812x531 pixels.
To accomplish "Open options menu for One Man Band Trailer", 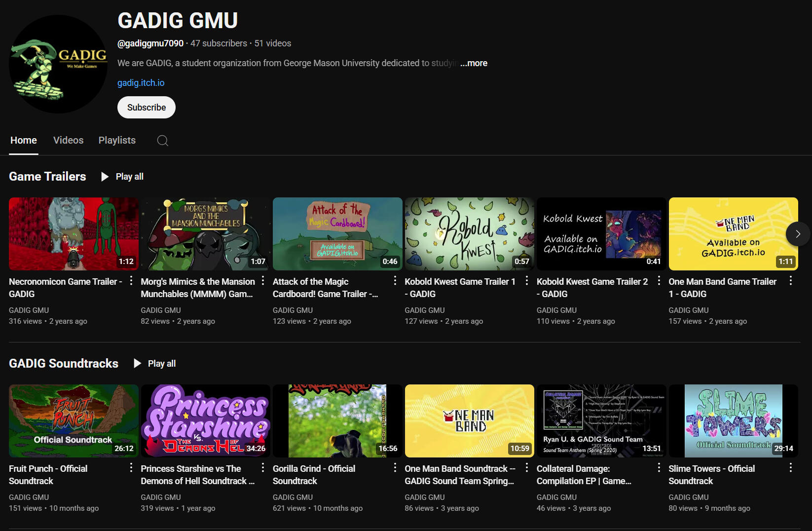I will [x=791, y=281].
